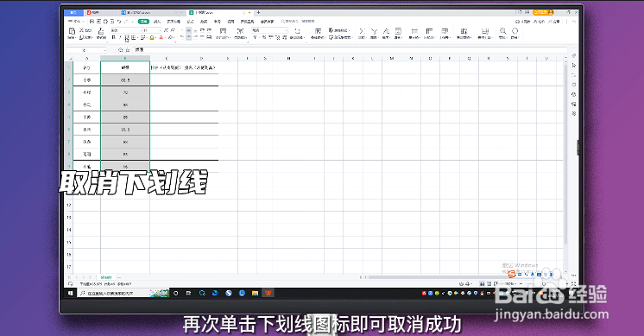Screen dimensions: 644x336
Task: Select cell B2 with value 66.5
Action: click(x=125, y=80)
